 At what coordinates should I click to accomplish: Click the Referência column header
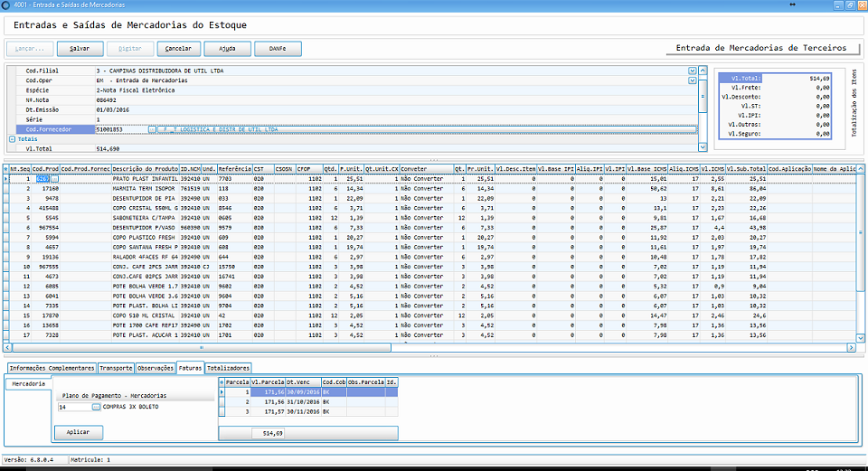235,169
